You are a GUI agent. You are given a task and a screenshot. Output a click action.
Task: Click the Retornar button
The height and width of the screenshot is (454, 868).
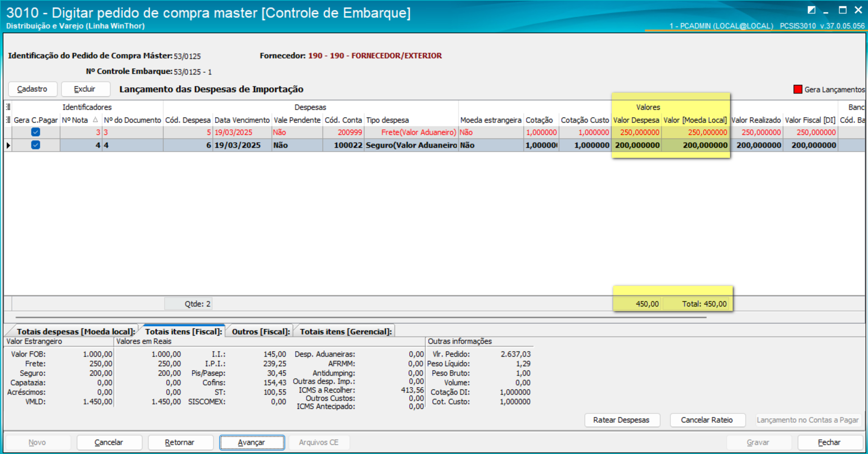180,442
